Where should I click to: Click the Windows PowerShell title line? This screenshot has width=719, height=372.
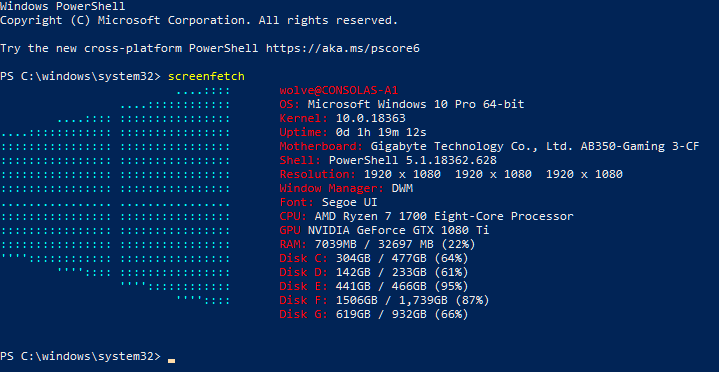(62, 7)
